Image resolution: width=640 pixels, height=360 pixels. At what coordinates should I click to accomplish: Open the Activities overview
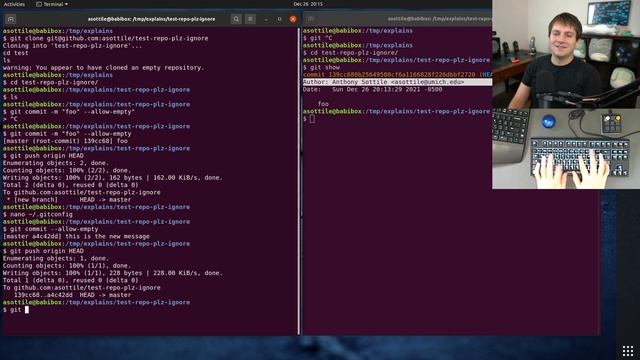pyautogui.click(x=14, y=4)
